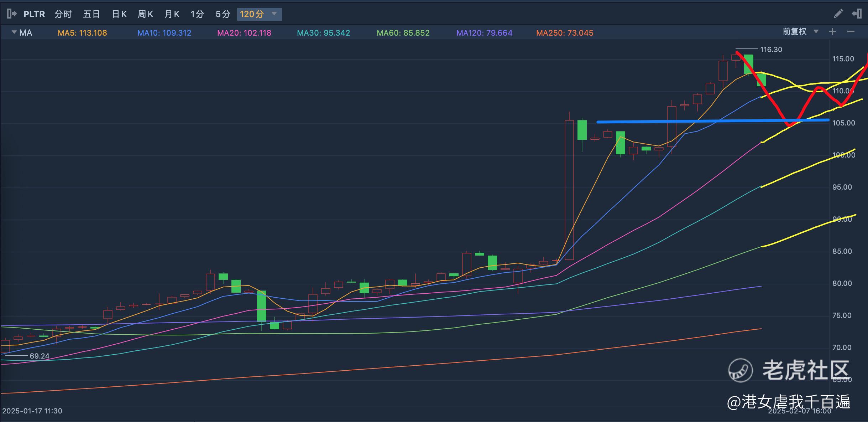Click the MA indicator name label

[x=26, y=33]
